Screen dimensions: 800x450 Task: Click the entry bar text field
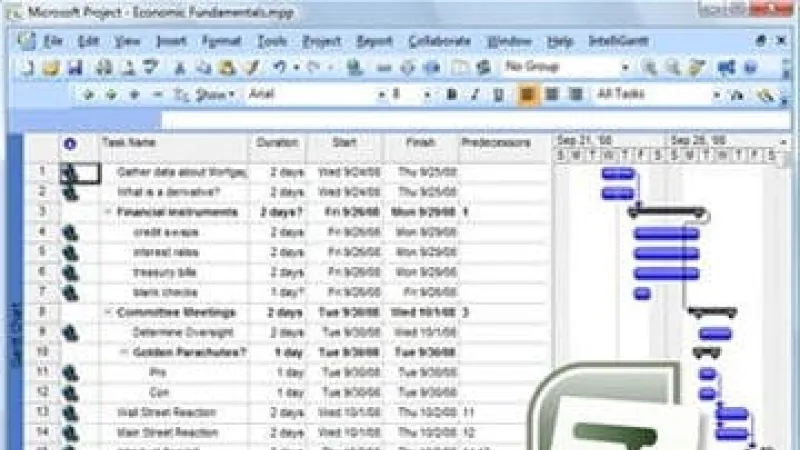(x=474, y=121)
